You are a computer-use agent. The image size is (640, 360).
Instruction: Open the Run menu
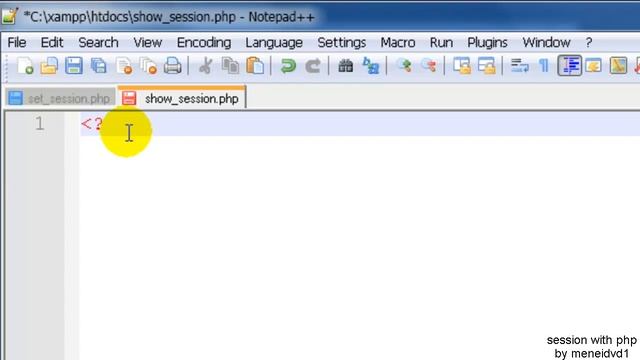point(441,42)
